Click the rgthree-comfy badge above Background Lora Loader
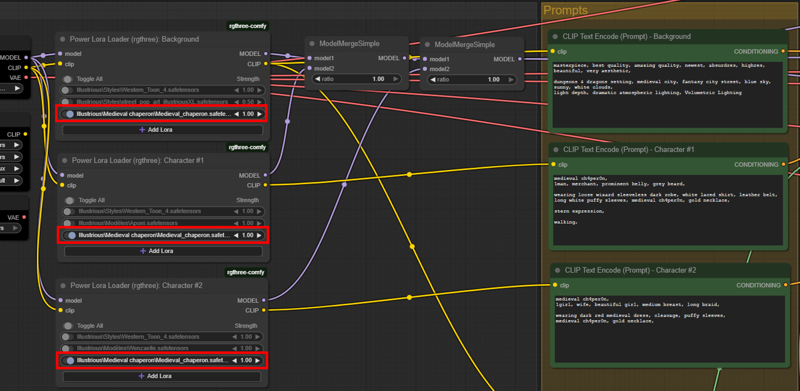 [x=247, y=26]
